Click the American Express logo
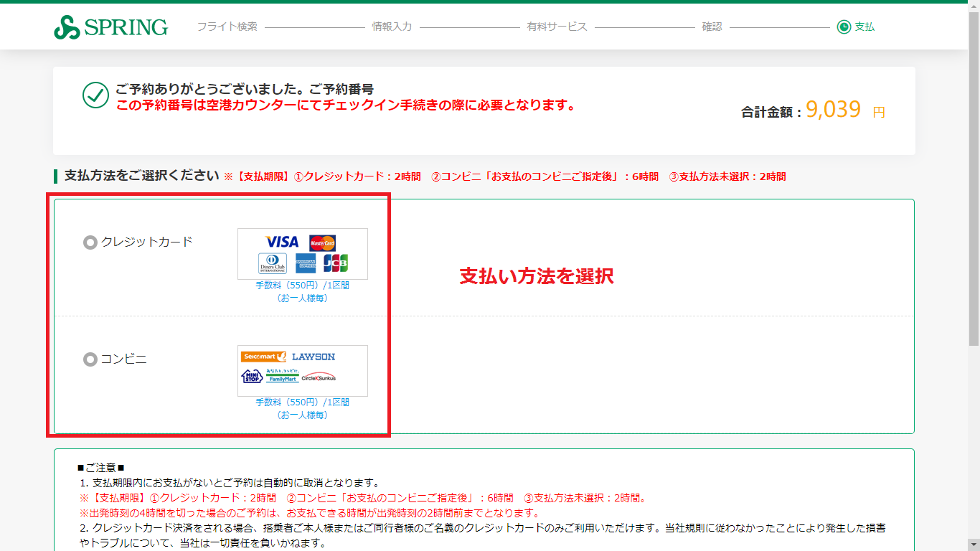Viewport: 980px width, 551px height. click(306, 263)
